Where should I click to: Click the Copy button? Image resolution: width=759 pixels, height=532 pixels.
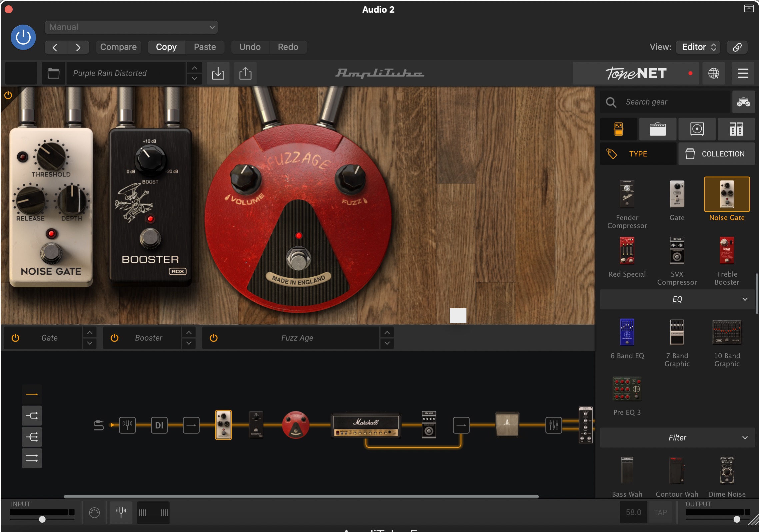[166, 47]
